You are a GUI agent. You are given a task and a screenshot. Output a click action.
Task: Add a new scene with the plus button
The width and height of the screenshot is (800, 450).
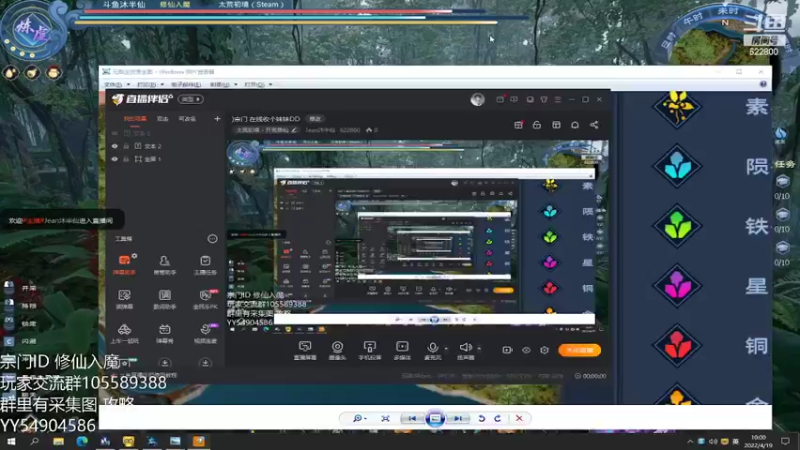click(217, 119)
